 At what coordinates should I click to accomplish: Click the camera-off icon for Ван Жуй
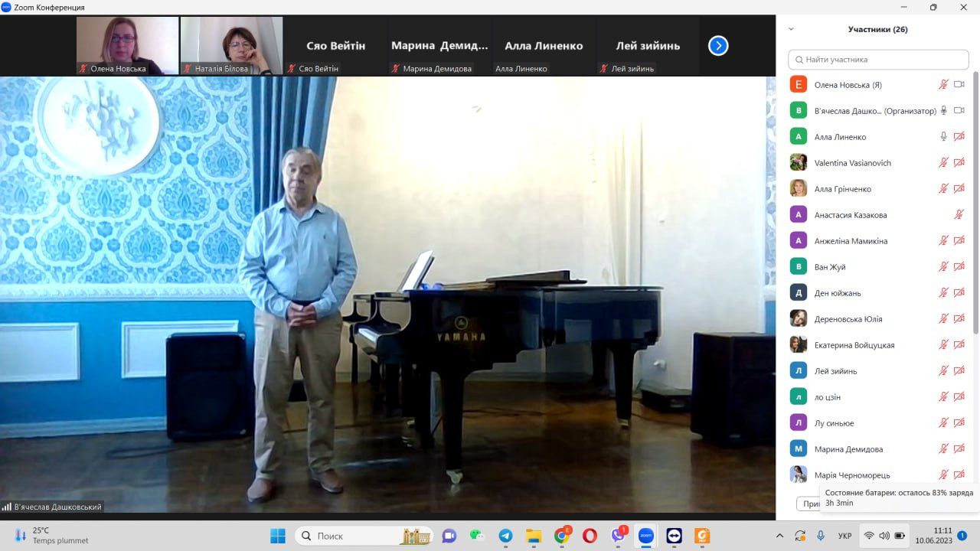959,267
